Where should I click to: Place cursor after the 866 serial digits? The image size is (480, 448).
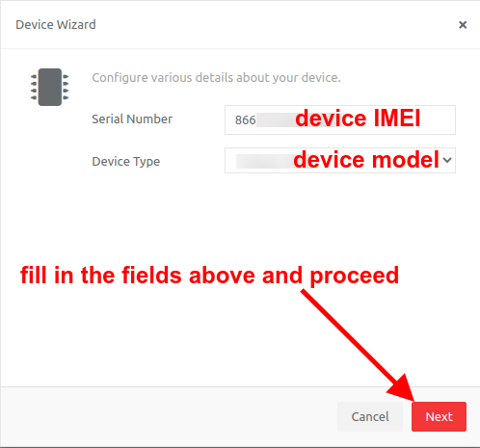pyautogui.click(x=256, y=120)
